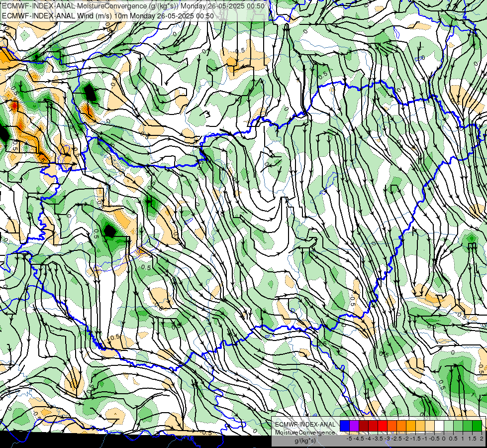Click the purple swatch in the legend
The height and width of the screenshot is (448, 487).
point(354,426)
